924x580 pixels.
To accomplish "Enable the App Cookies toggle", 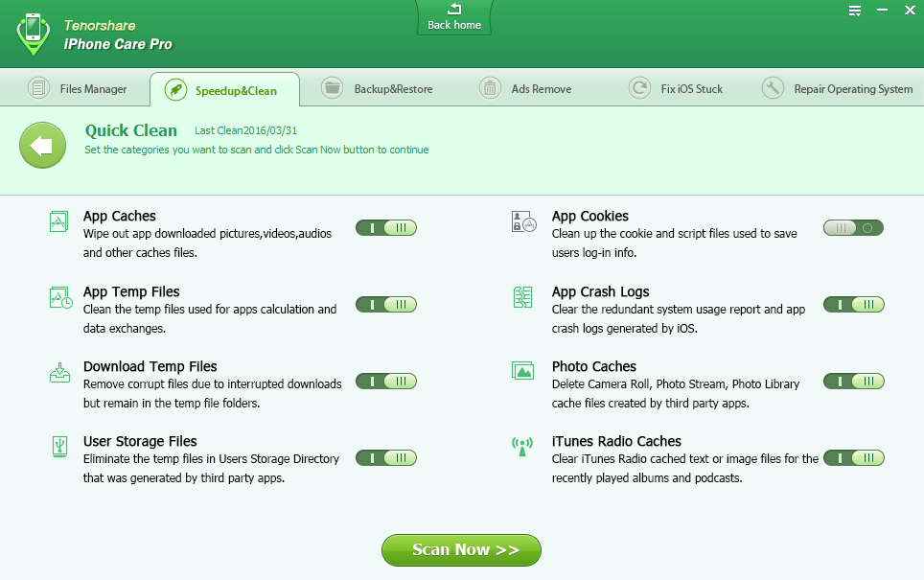I will pyautogui.click(x=853, y=228).
